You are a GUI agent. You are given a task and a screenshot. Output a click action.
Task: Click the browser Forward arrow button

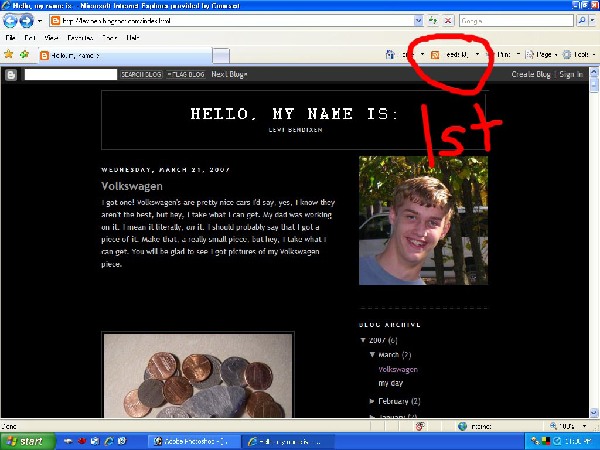tap(26, 21)
